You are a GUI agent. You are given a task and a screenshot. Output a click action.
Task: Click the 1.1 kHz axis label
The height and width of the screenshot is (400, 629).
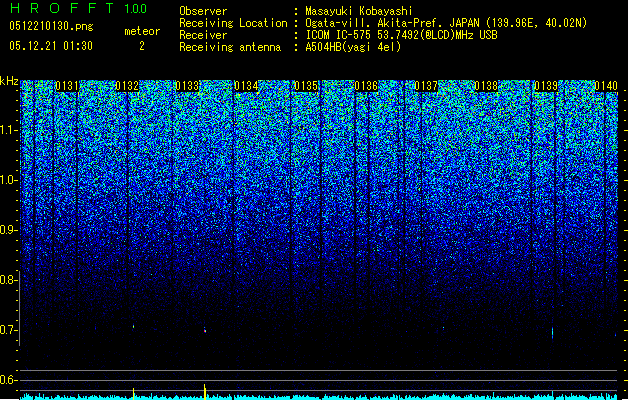(9, 130)
